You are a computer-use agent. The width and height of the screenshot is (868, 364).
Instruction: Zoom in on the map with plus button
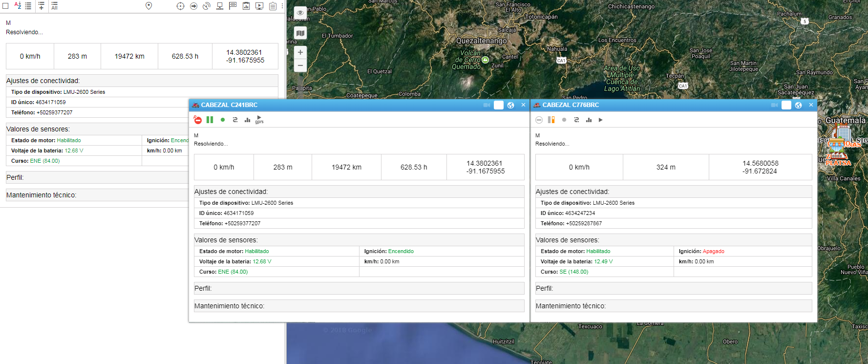pos(300,52)
